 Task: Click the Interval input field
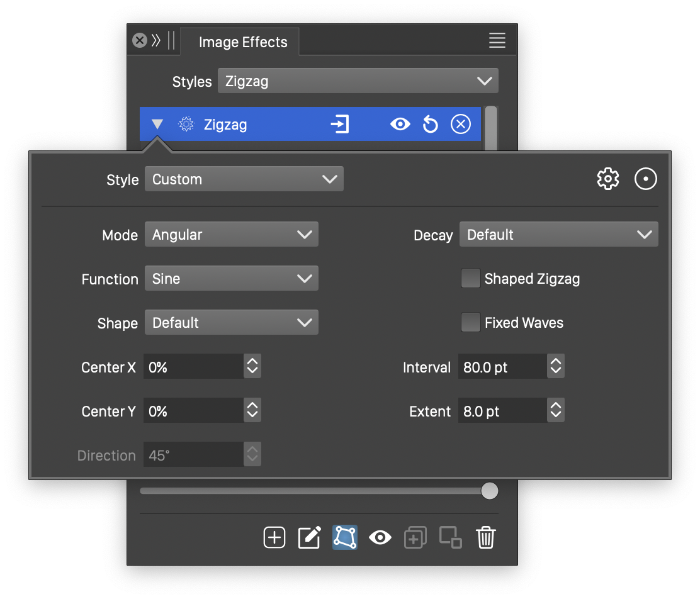click(x=502, y=367)
